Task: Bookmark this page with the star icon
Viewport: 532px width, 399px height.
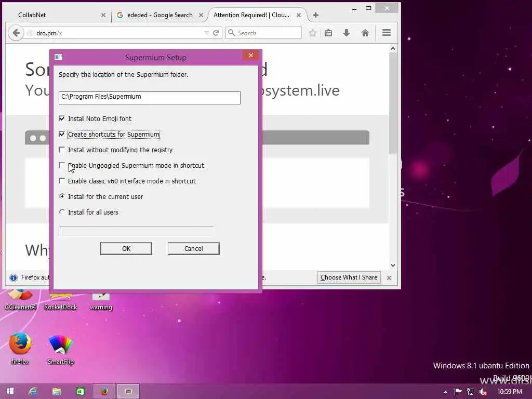Action: 313,33
